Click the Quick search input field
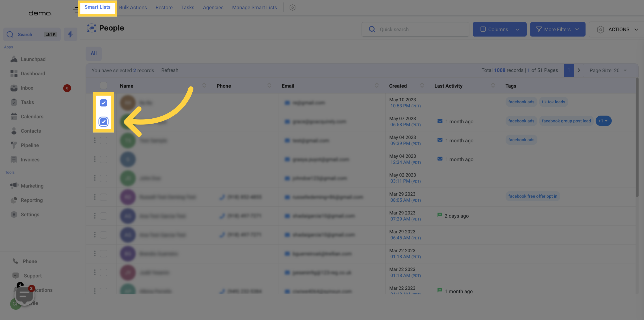Image resolution: width=644 pixels, height=320 pixels. click(x=415, y=29)
